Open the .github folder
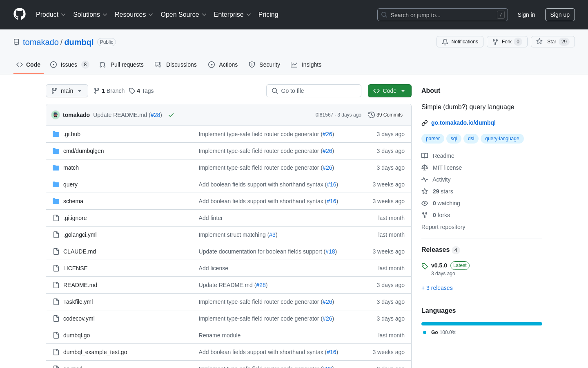Viewport: 588px width, 368px height. [72, 134]
